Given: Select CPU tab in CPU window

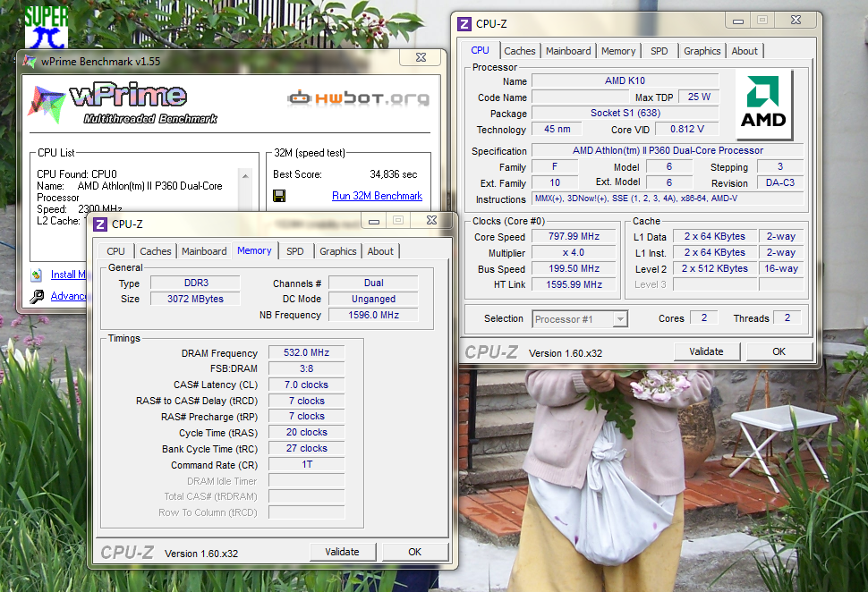Looking at the screenshot, I should coord(480,50).
